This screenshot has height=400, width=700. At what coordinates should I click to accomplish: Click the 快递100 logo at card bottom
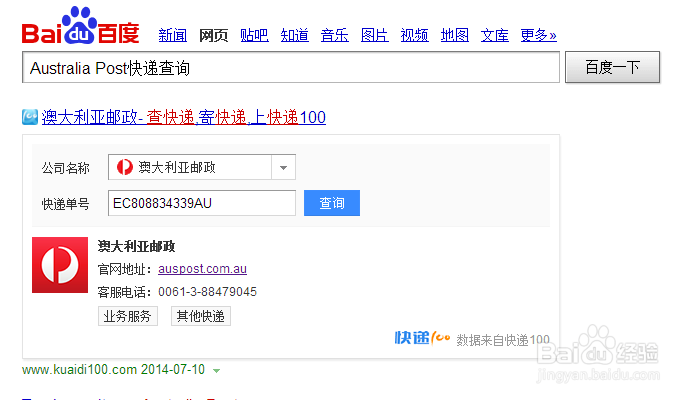coord(422,338)
